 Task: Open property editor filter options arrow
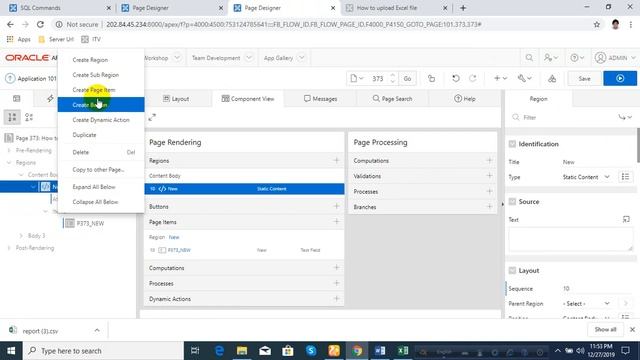[624, 117]
